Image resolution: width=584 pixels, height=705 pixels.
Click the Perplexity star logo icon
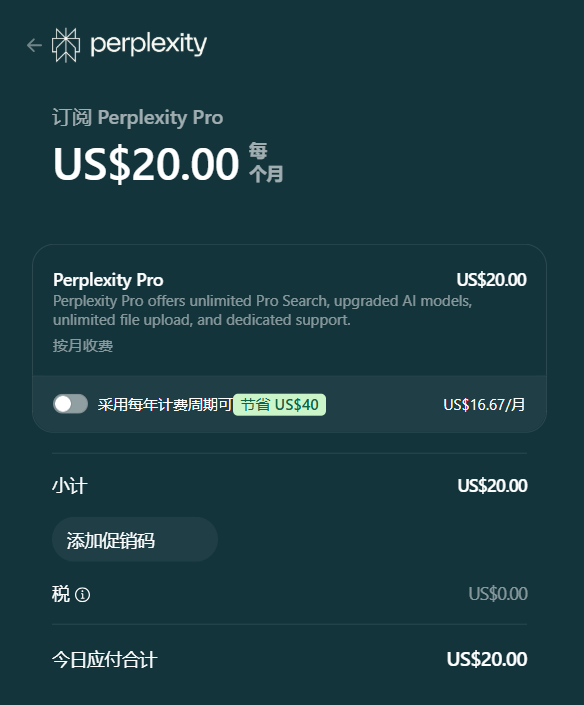[66, 45]
